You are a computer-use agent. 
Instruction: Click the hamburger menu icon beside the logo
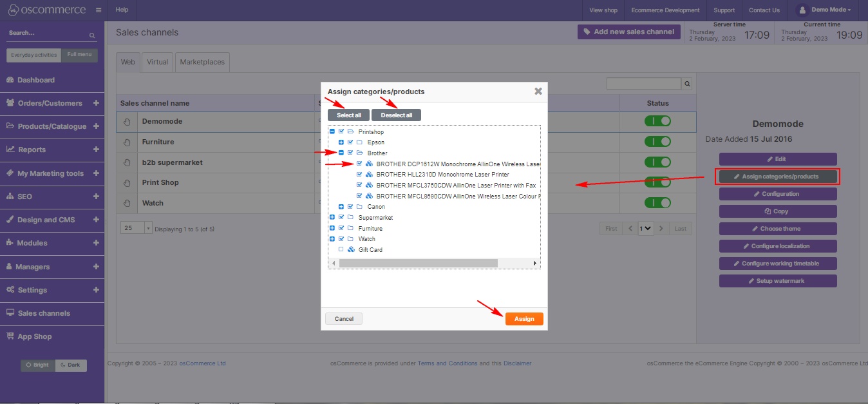(x=98, y=10)
